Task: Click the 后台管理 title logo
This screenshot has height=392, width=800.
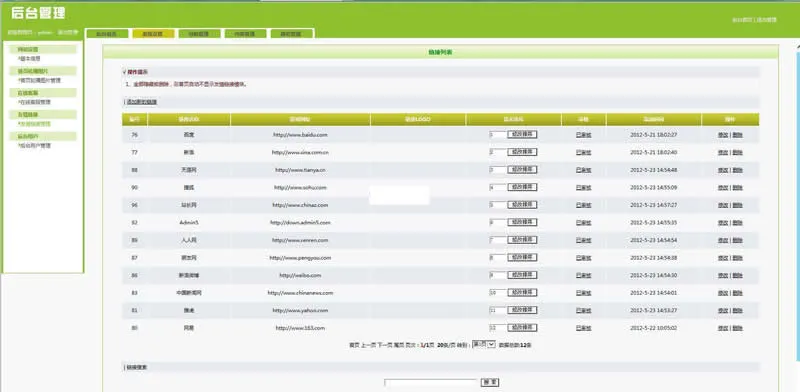Action: (38, 13)
